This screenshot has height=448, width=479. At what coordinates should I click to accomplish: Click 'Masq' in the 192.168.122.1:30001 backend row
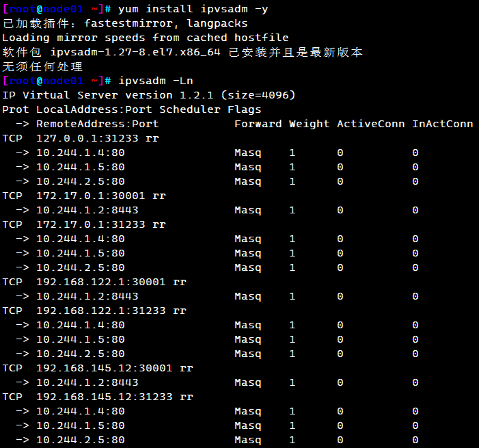click(x=248, y=296)
